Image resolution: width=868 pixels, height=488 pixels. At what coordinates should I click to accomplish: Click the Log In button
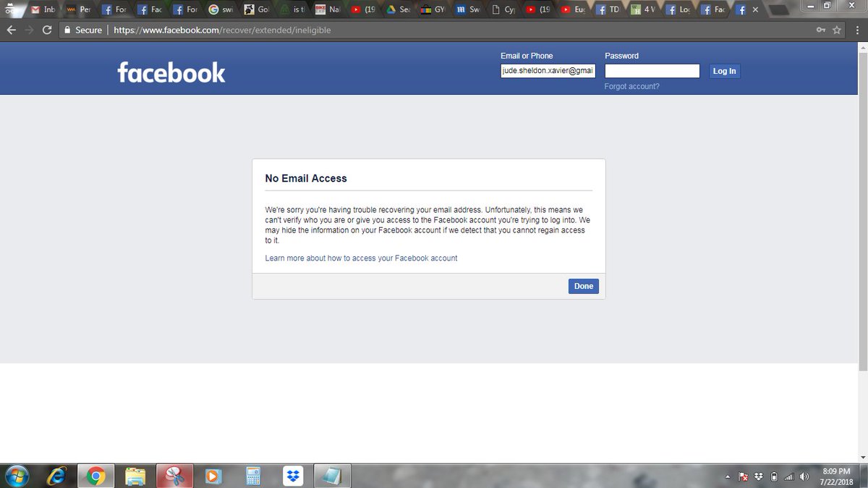[724, 71]
